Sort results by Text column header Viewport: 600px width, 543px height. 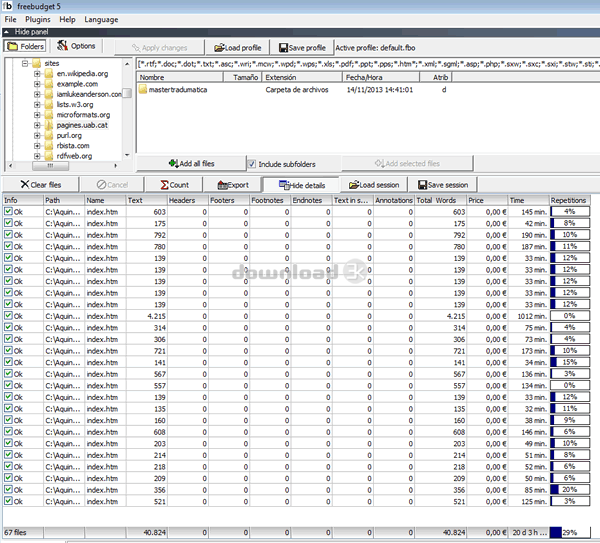click(147, 200)
